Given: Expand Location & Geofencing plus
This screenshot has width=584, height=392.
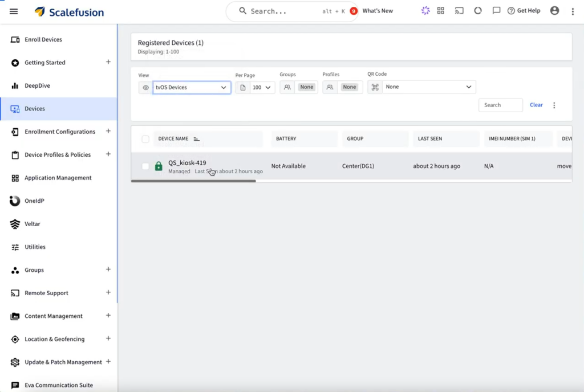Looking at the screenshot, I should coord(108,338).
